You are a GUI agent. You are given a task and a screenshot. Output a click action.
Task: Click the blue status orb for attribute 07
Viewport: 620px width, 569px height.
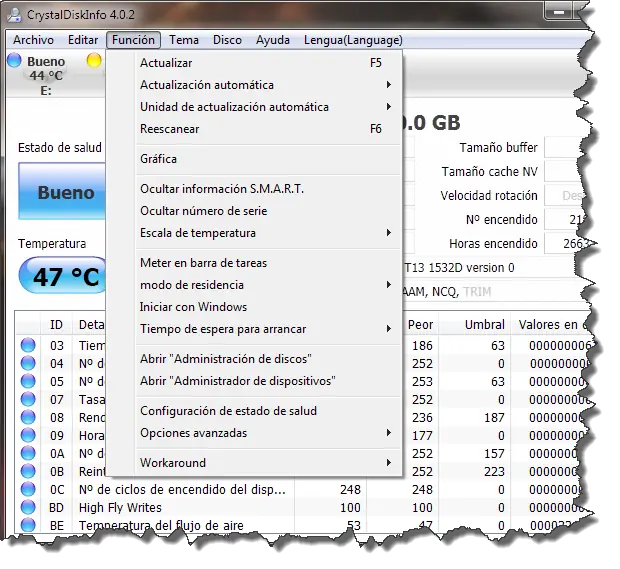click(28, 399)
